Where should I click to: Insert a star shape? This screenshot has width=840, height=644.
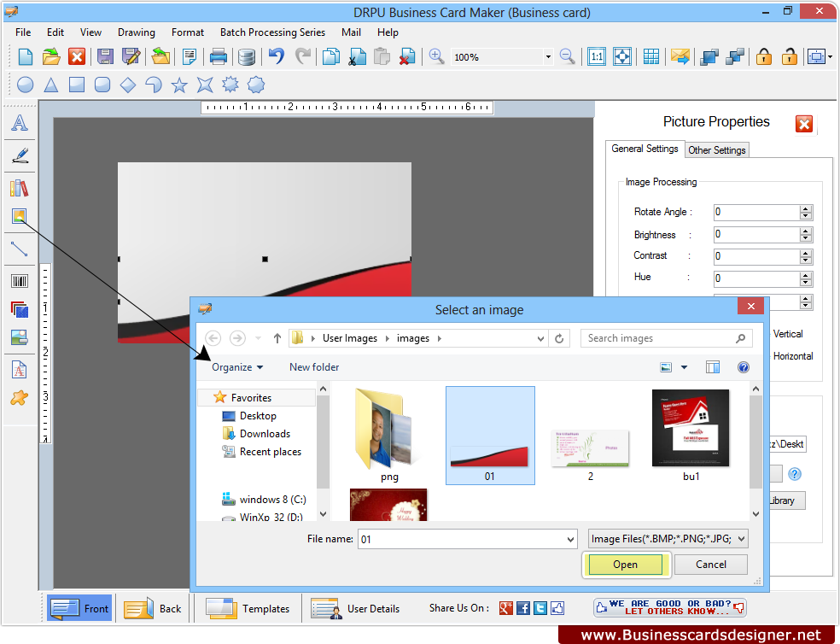(179, 85)
